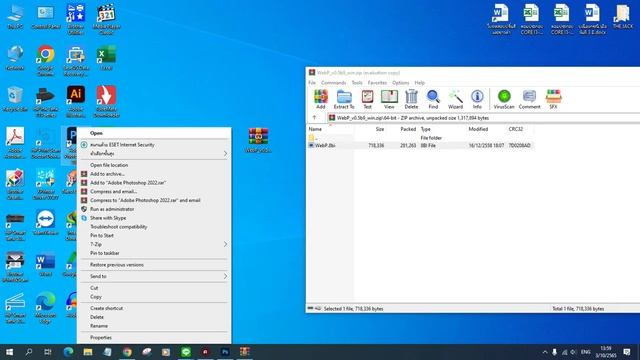Expand the 7-Zip submenu

tap(154, 244)
